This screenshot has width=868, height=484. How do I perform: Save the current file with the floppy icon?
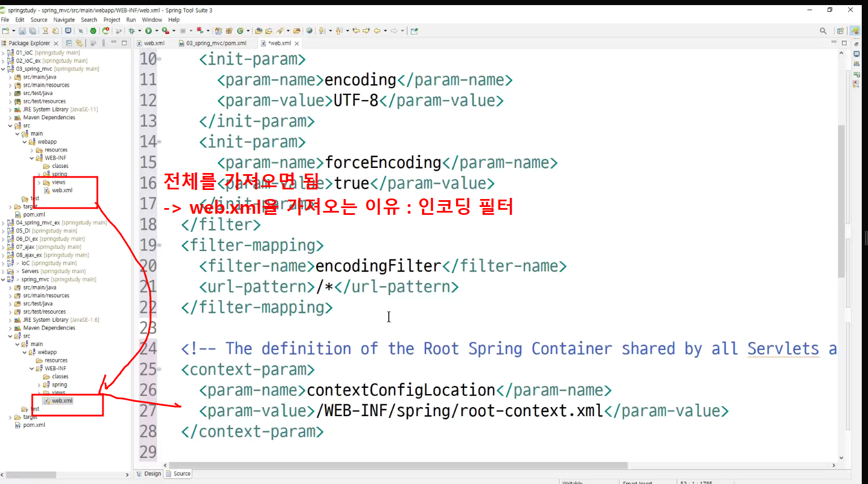22,31
